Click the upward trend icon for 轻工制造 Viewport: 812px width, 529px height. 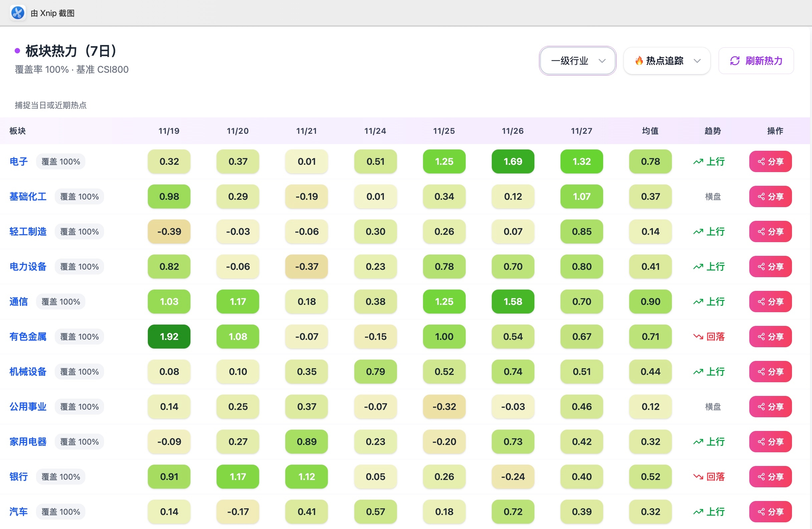tap(698, 231)
